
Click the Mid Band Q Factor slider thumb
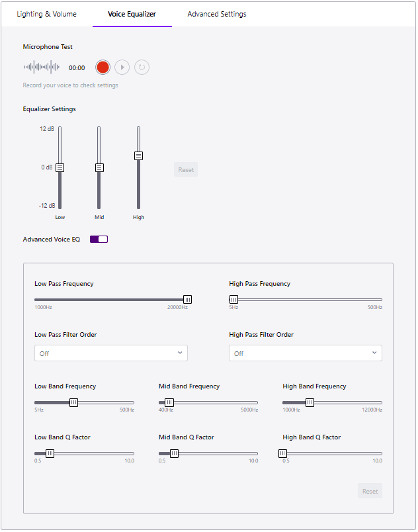174,453
